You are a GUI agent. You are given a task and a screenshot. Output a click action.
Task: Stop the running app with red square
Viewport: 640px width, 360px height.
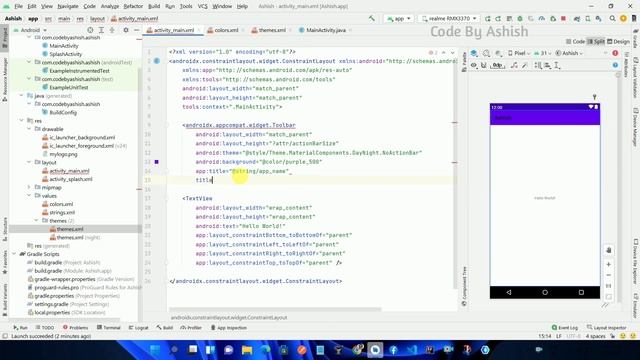[563, 18]
